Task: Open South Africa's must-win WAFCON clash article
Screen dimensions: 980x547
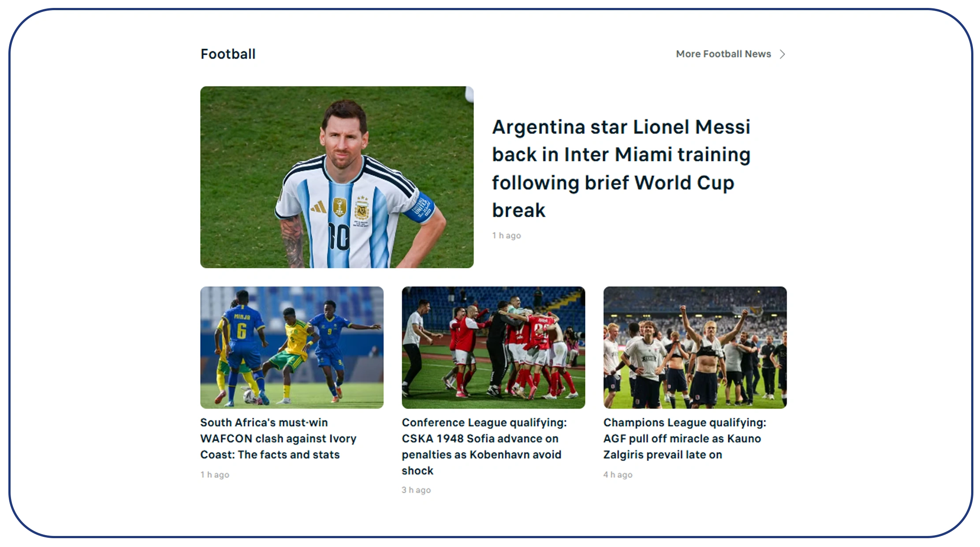Action: [278, 438]
